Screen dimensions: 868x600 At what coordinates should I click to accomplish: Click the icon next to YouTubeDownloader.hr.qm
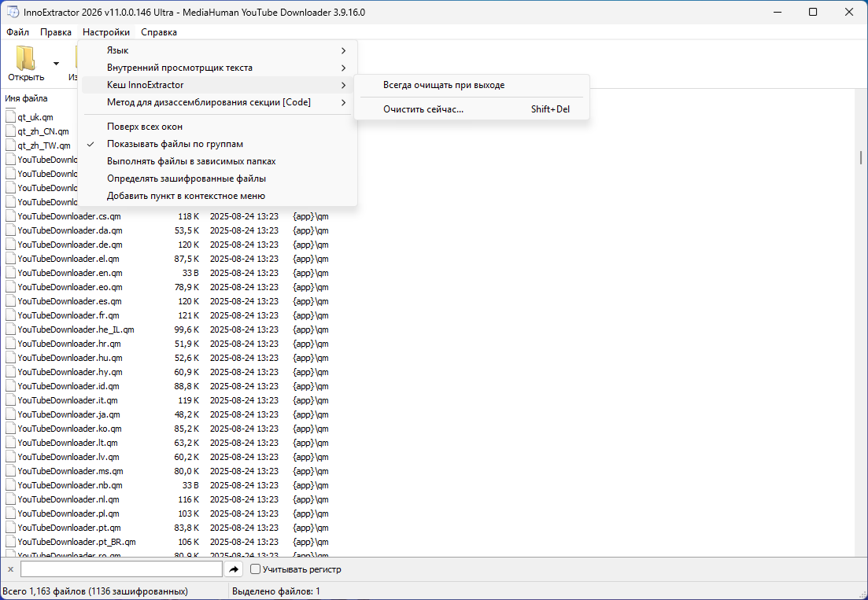click(10, 344)
